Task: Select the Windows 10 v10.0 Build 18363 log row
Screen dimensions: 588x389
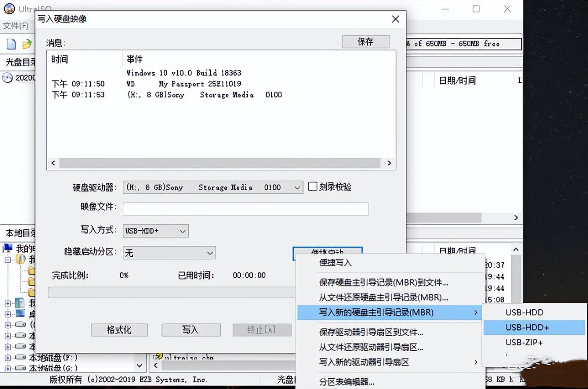Action: [x=184, y=73]
